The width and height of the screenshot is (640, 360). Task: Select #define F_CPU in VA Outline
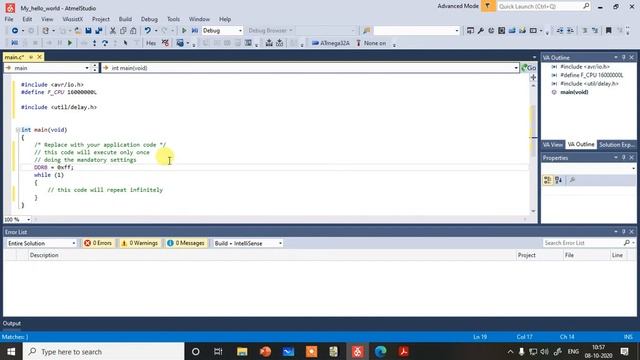(x=591, y=75)
